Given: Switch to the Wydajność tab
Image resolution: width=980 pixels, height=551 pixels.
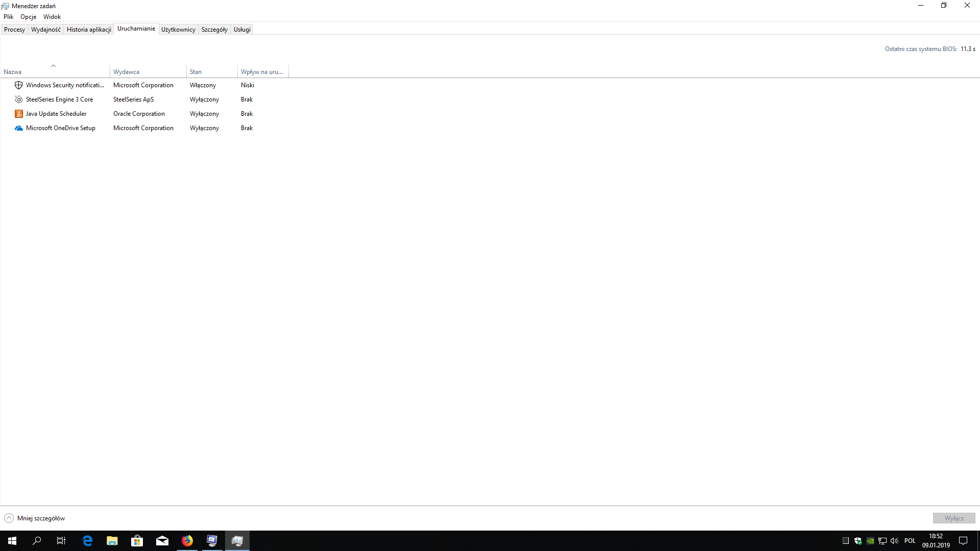Looking at the screenshot, I should tap(46, 30).
